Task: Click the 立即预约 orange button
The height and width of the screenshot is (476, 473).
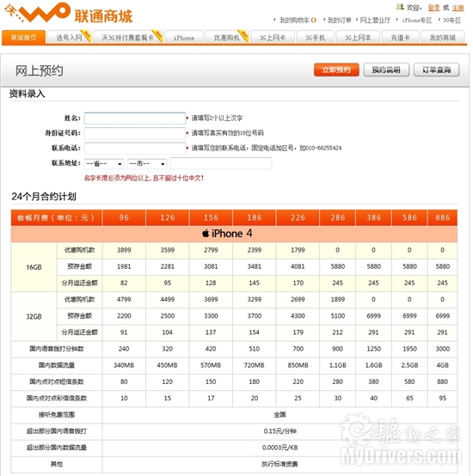Action: pos(336,70)
